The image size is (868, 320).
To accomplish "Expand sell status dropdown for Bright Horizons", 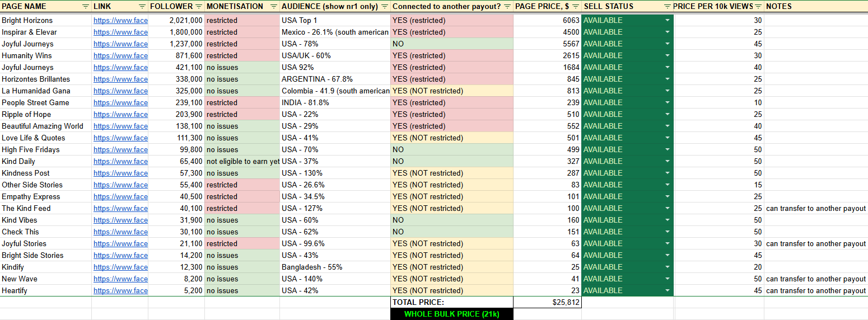I will coord(667,20).
